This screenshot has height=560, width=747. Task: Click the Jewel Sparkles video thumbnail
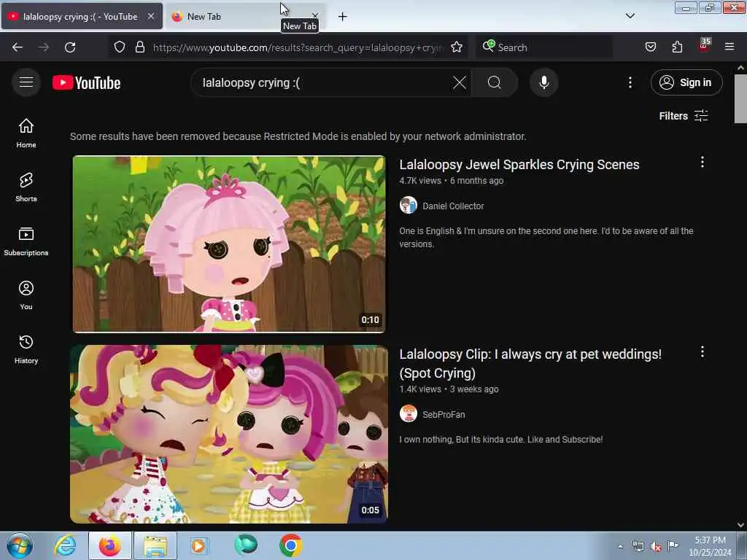pyautogui.click(x=229, y=244)
